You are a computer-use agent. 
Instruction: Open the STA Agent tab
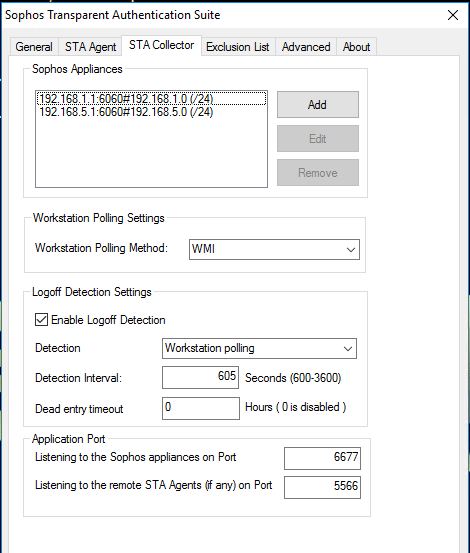90,47
